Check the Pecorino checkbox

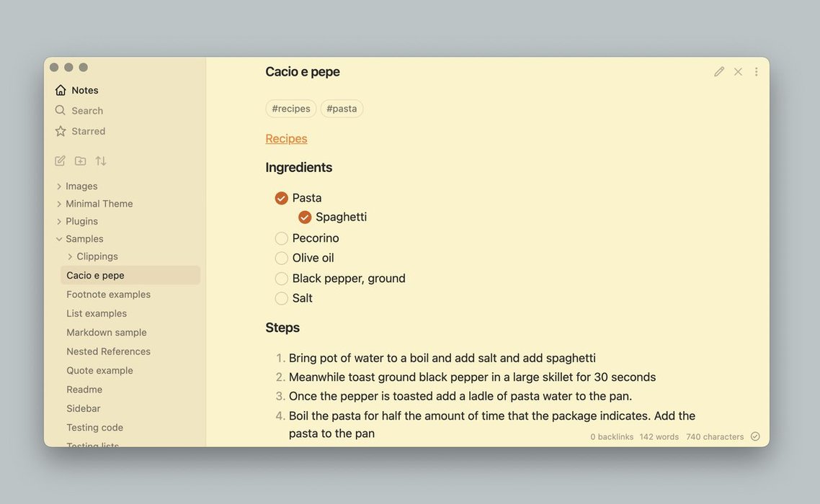coord(282,238)
